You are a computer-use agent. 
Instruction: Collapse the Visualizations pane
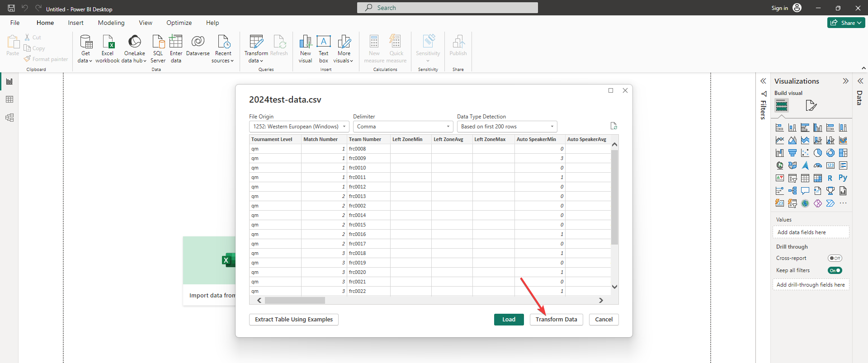[845, 81]
